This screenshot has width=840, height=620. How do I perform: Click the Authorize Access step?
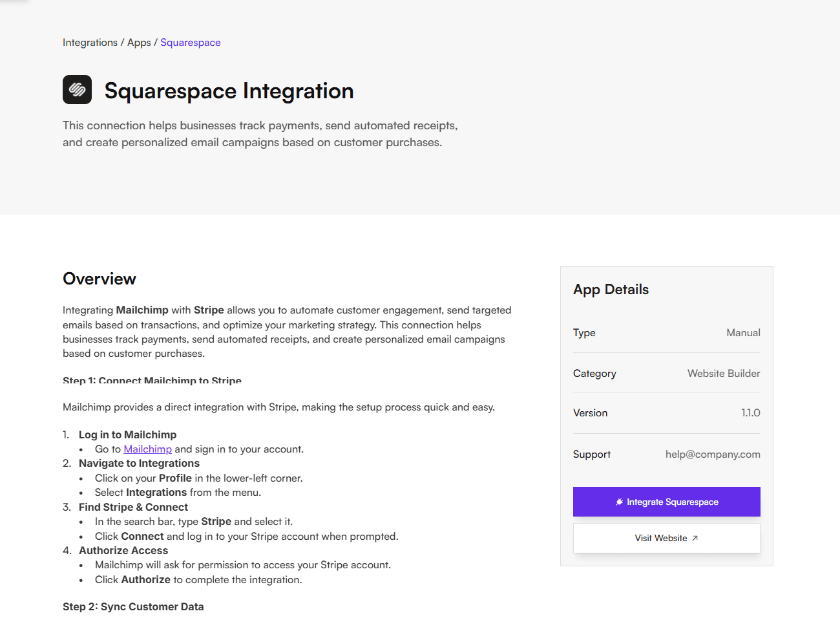coord(123,551)
